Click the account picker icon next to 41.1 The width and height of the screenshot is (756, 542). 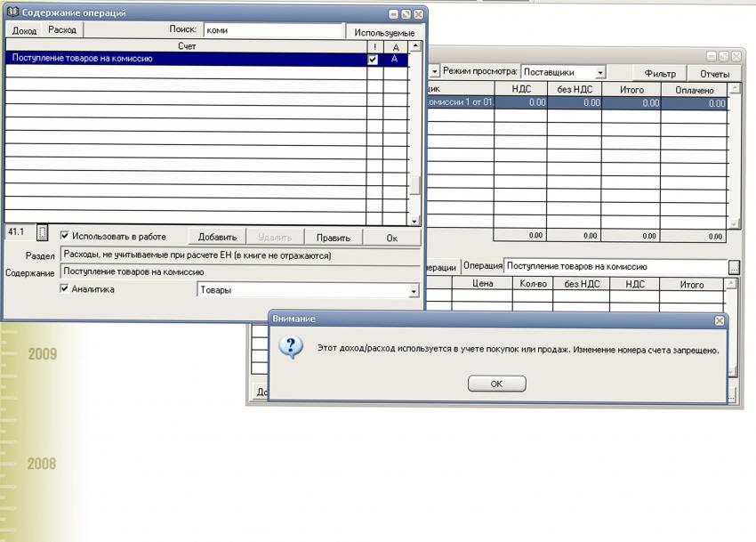point(42,233)
